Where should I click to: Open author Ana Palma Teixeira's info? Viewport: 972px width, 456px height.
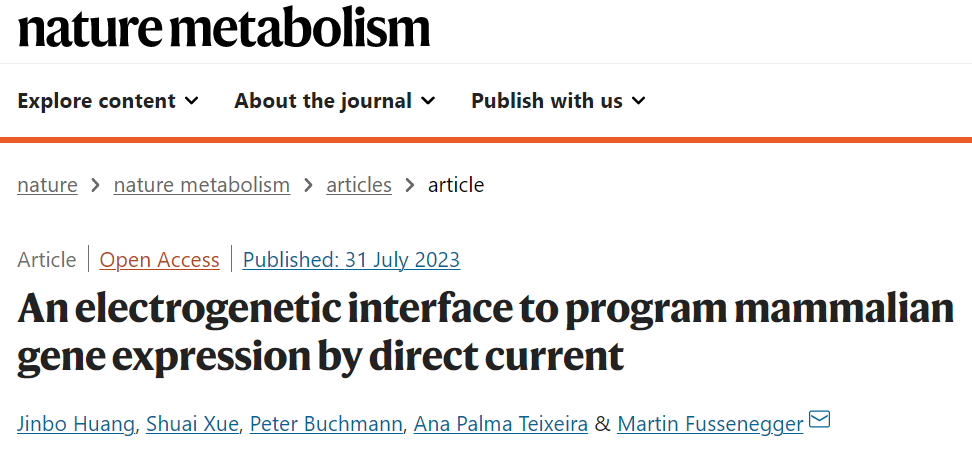[x=501, y=423]
